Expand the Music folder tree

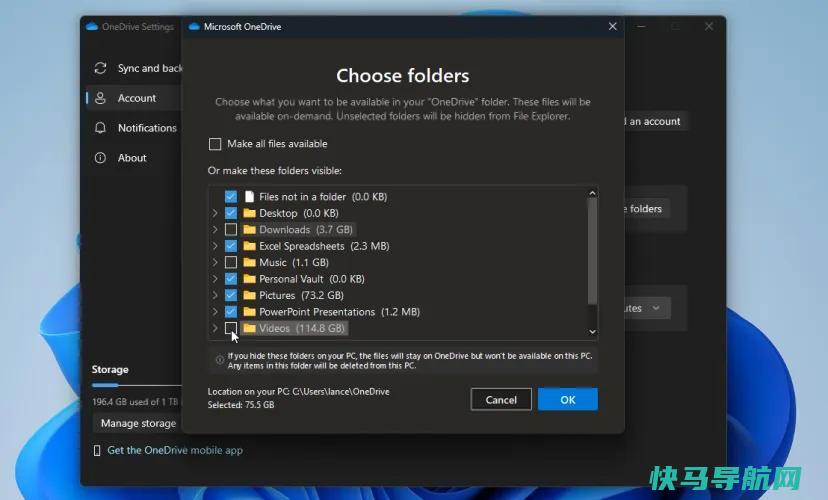[215, 262]
